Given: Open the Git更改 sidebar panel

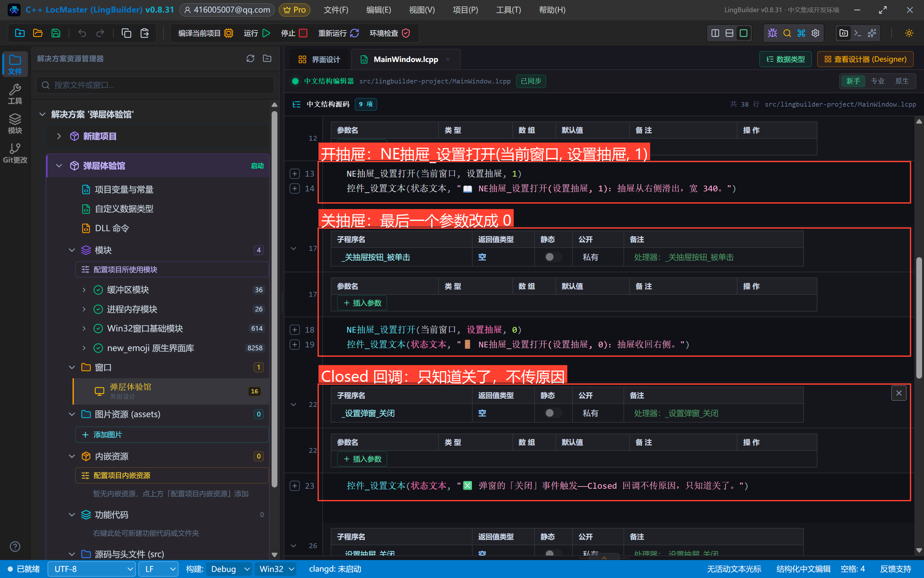Looking at the screenshot, I should tap(15, 153).
